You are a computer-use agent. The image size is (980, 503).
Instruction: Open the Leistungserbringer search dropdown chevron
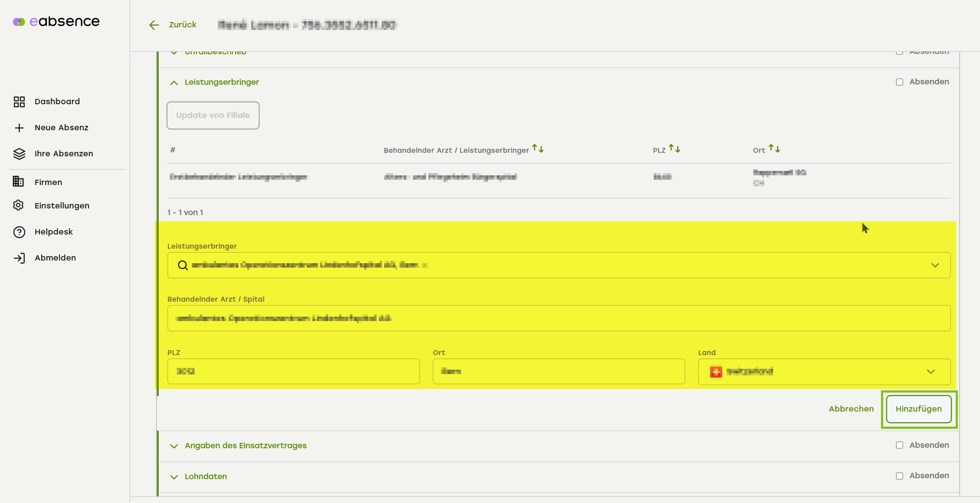pyautogui.click(x=935, y=265)
